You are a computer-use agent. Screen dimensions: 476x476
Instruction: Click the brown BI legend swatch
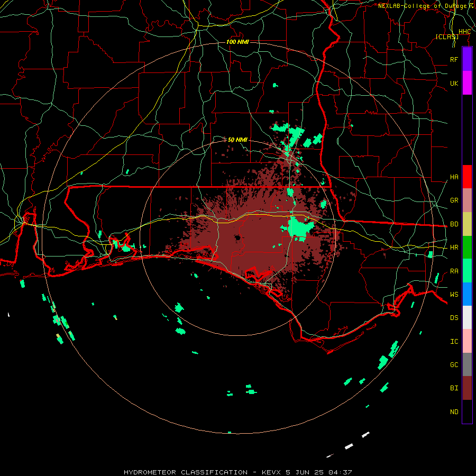click(x=467, y=388)
